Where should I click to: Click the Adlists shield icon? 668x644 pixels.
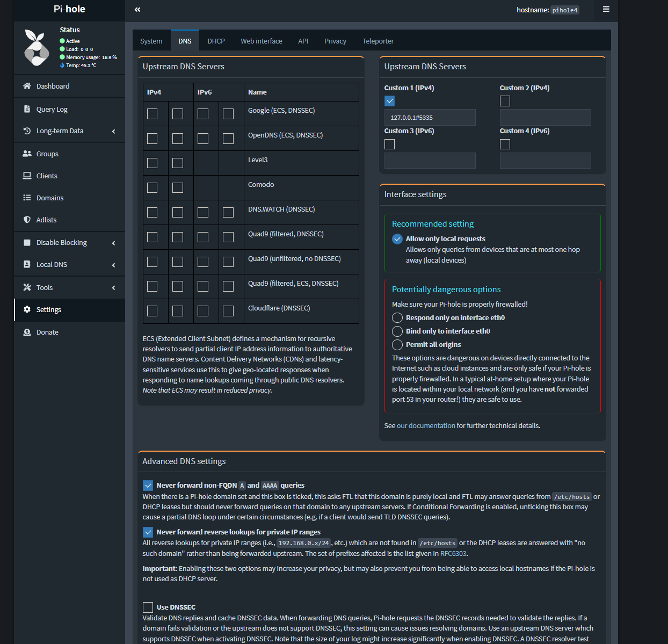27,220
